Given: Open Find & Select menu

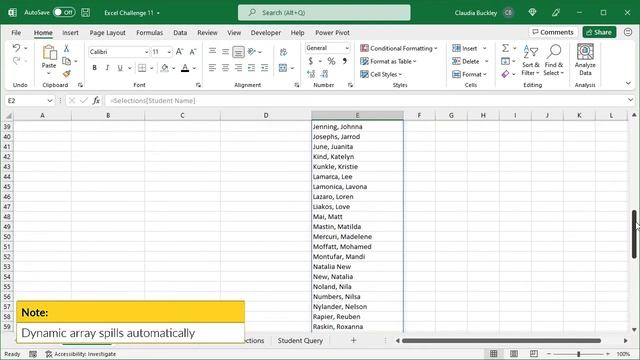Looking at the screenshot, I should tap(553, 60).
